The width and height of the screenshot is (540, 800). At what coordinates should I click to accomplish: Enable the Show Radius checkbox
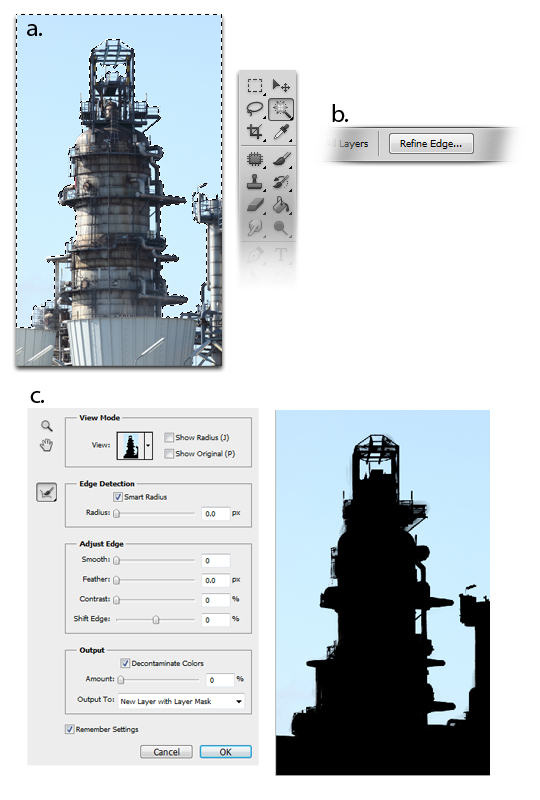point(169,437)
